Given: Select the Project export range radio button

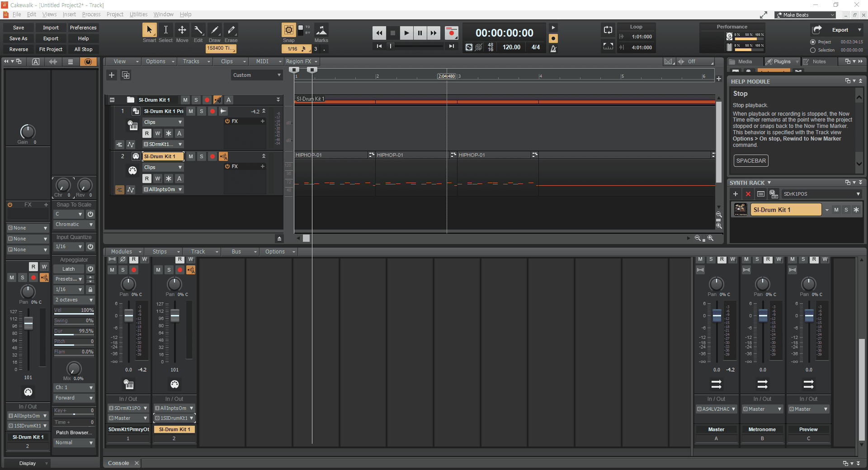Looking at the screenshot, I should click(x=813, y=42).
